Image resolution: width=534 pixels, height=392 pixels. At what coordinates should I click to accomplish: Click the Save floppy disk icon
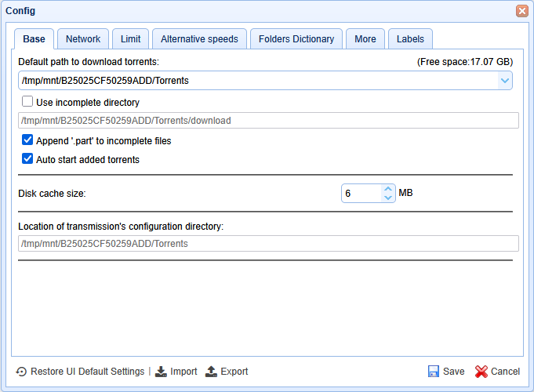pyautogui.click(x=434, y=372)
